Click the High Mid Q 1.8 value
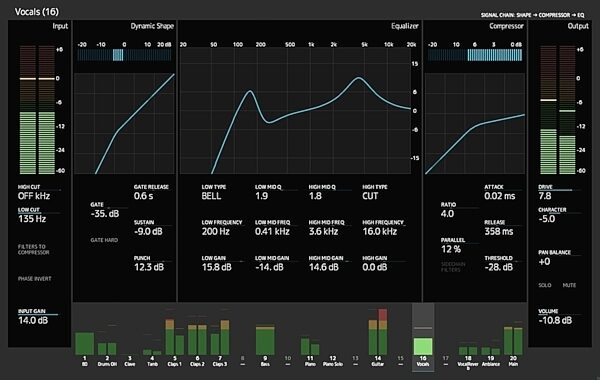 point(315,196)
